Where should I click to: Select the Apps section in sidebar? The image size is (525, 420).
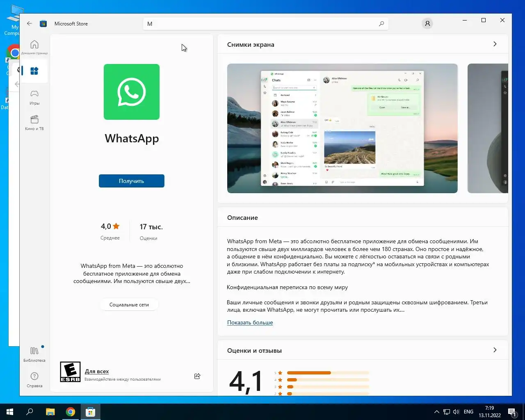click(x=34, y=71)
